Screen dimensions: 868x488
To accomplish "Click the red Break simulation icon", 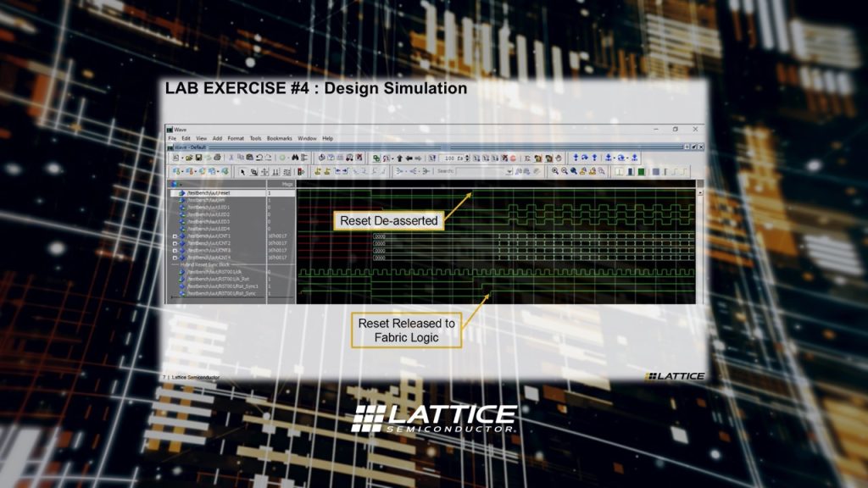I will [x=513, y=158].
